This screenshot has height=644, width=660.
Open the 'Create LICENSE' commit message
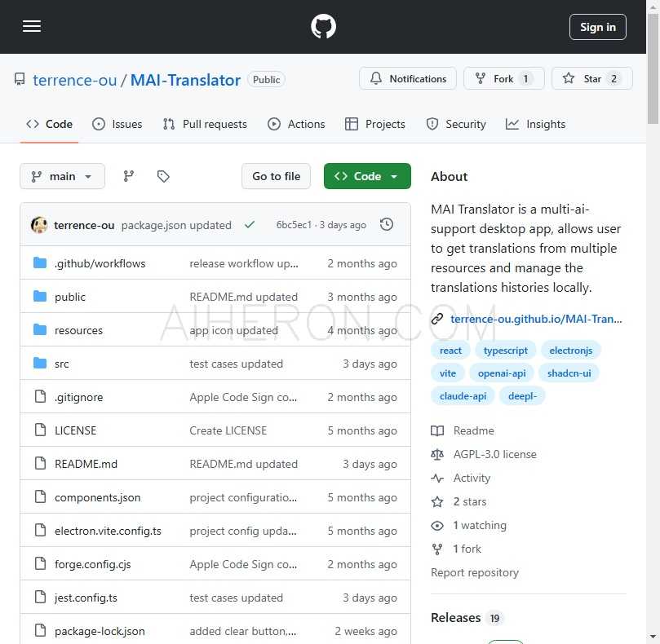tap(228, 430)
